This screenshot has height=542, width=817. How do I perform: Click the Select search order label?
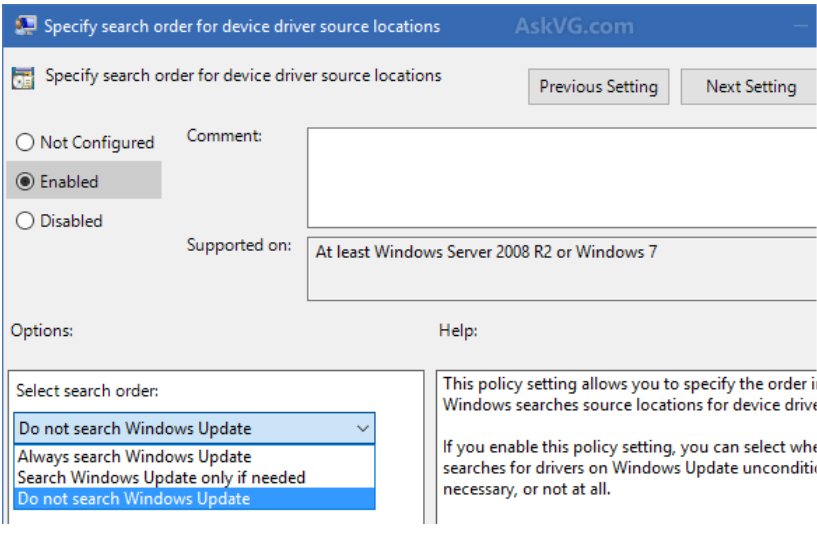pyautogui.click(x=87, y=391)
